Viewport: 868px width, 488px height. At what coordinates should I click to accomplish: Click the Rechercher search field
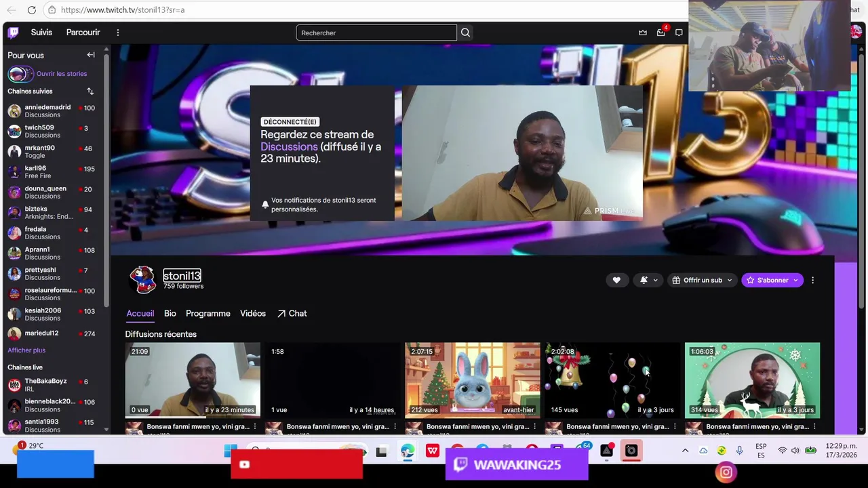pyautogui.click(x=376, y=33)
